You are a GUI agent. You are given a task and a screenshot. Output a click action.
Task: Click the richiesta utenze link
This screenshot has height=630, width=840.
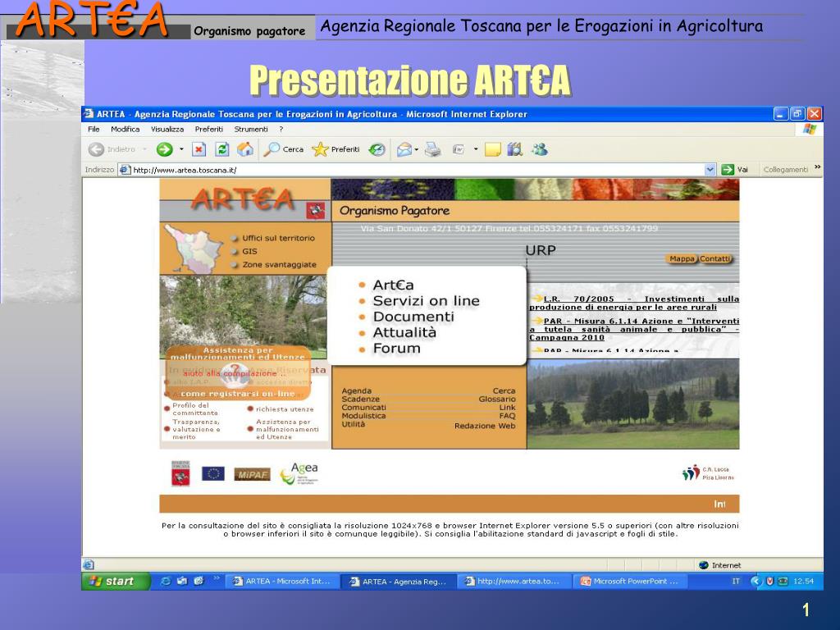click(285, 409)
